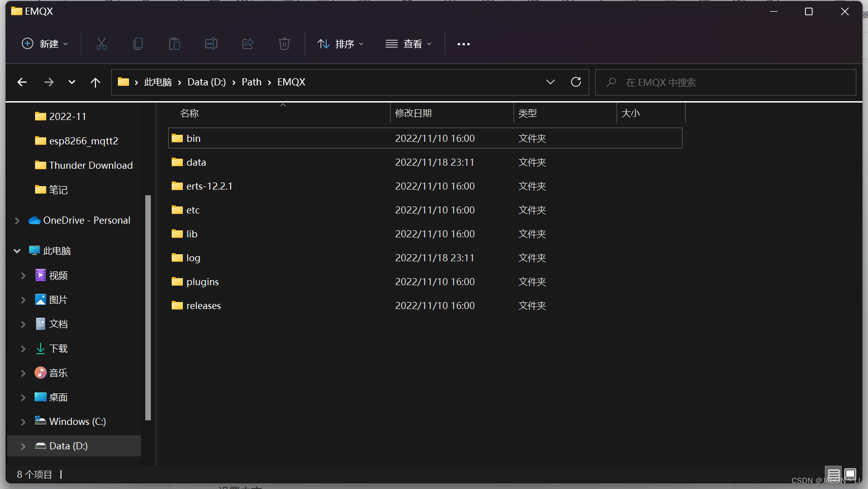Open the 新建 new item menu
The image size is (868, 489).
coord(45,44)
